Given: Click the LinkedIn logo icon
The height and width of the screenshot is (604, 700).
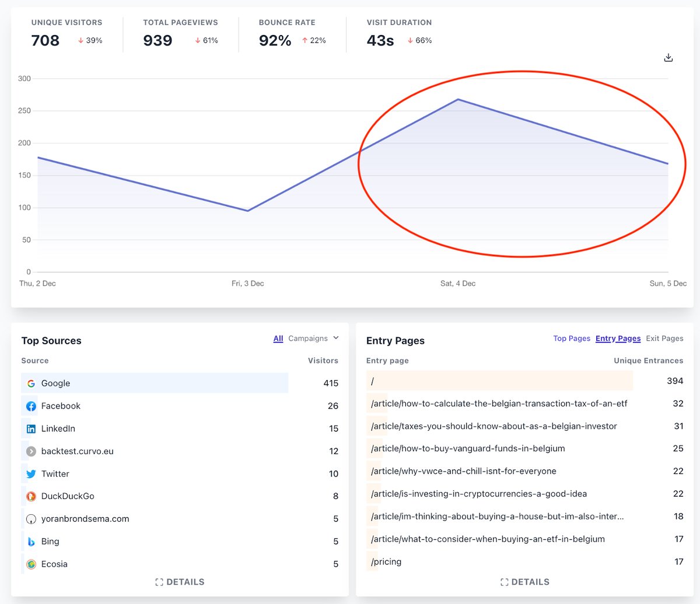Looking at the screenshot, I should [32, 429].
